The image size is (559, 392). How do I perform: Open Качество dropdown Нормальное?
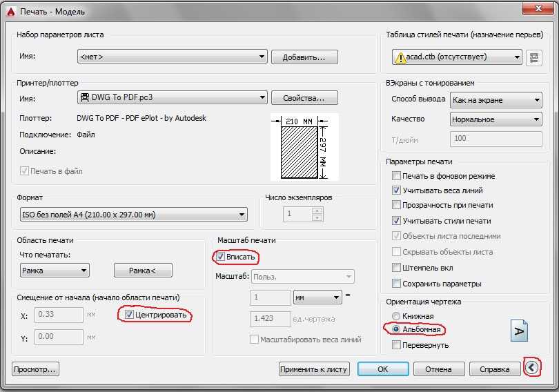[496, 119]
